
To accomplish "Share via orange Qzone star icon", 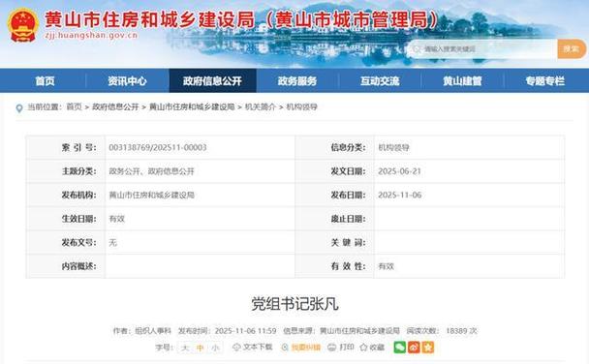I will tap(428, 348).
